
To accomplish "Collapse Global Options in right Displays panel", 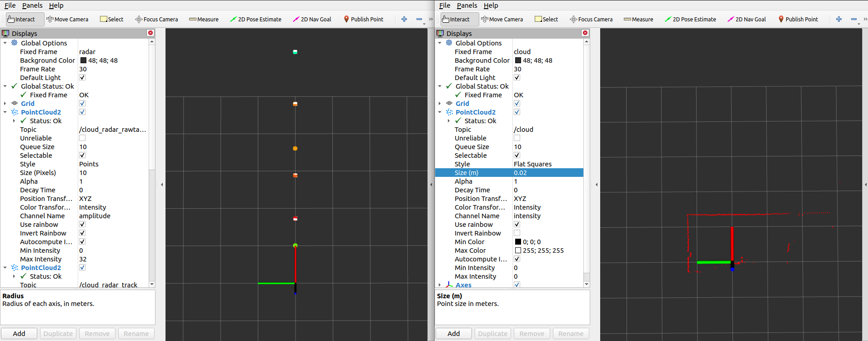I will [440, 43].
